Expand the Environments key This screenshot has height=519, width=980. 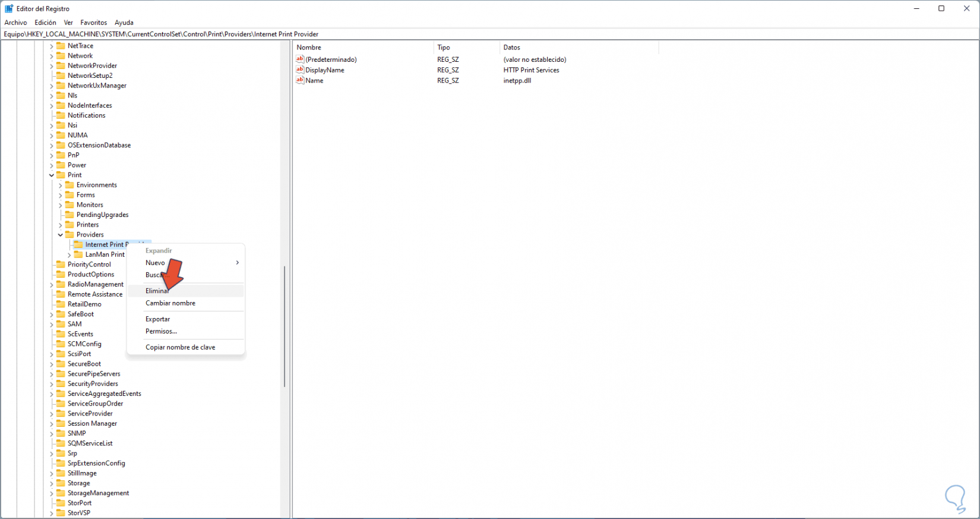pyautogui.click(x=61, y=185)
